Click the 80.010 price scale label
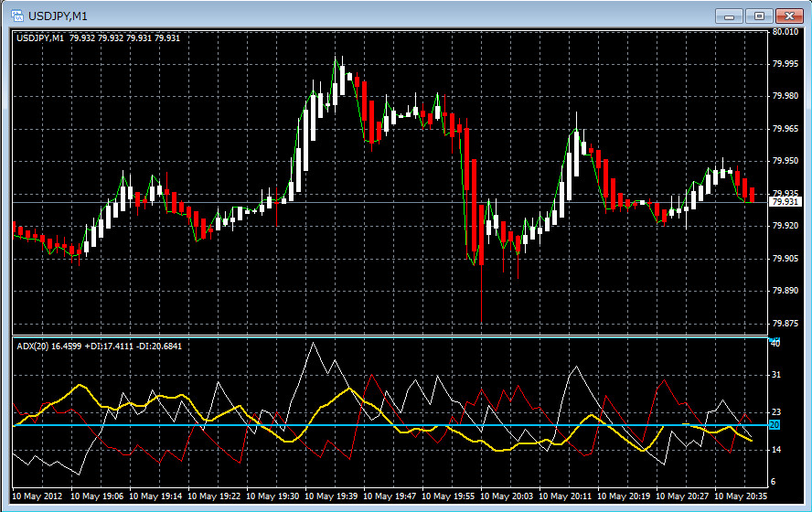 pos(785,32)
